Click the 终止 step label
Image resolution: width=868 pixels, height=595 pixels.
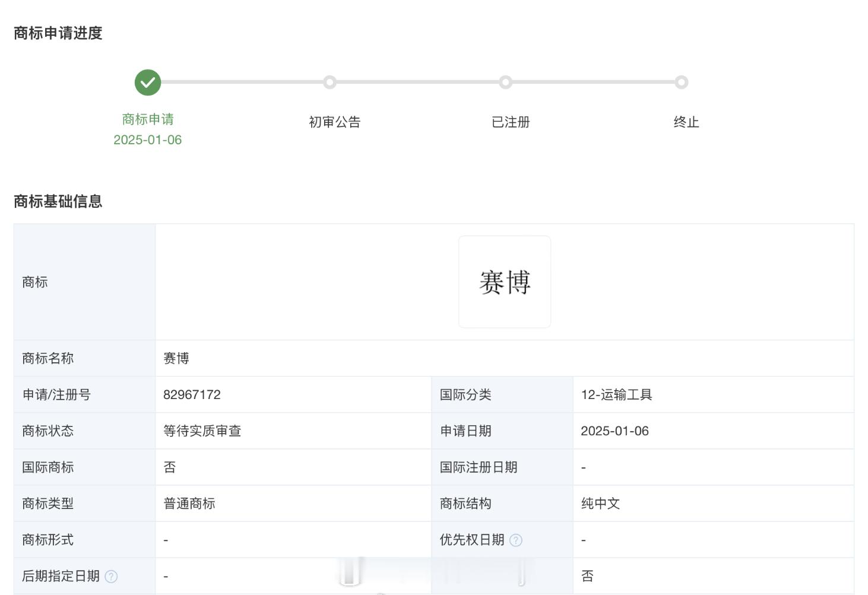(686, 122)
